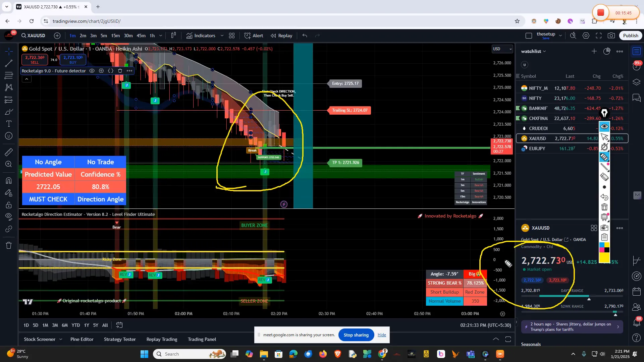Toggle the highlighter in annotation toolbar
Viewport: 644px width, 362px height.
click(604, 157)
